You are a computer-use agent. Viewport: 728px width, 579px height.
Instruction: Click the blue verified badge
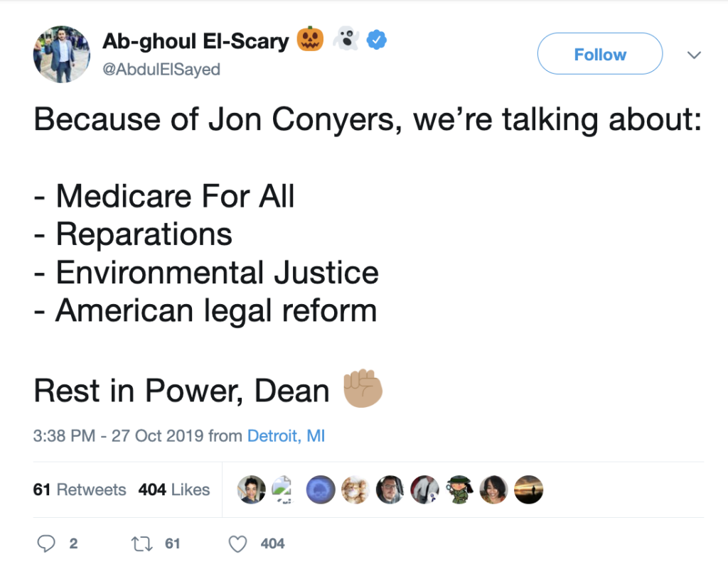click(x=377, y=40)
